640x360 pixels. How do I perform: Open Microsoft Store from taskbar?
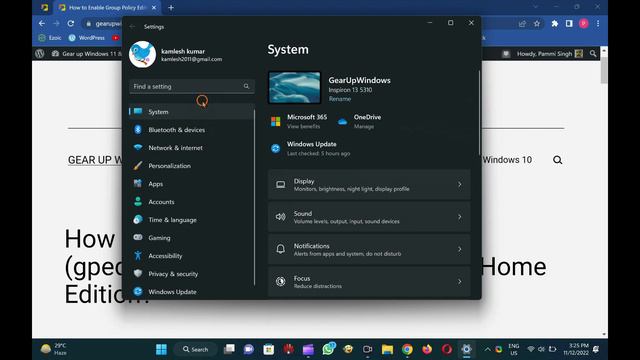click(x=268, y=349)
